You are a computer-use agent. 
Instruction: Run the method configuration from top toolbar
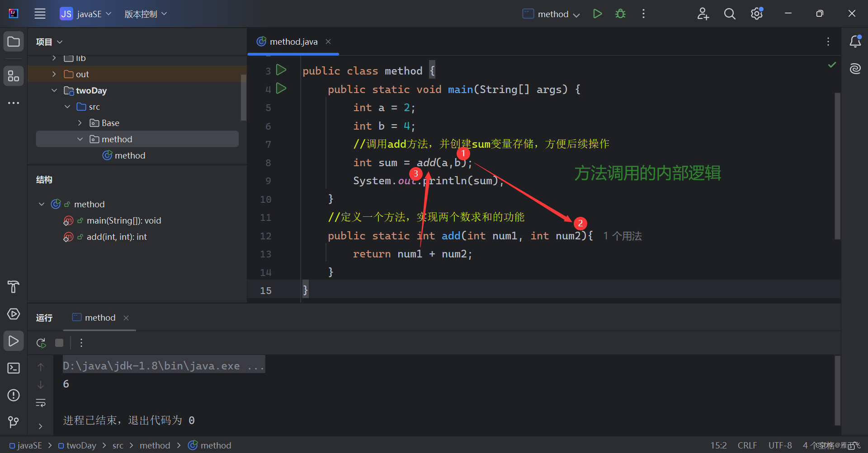point(598,14)
